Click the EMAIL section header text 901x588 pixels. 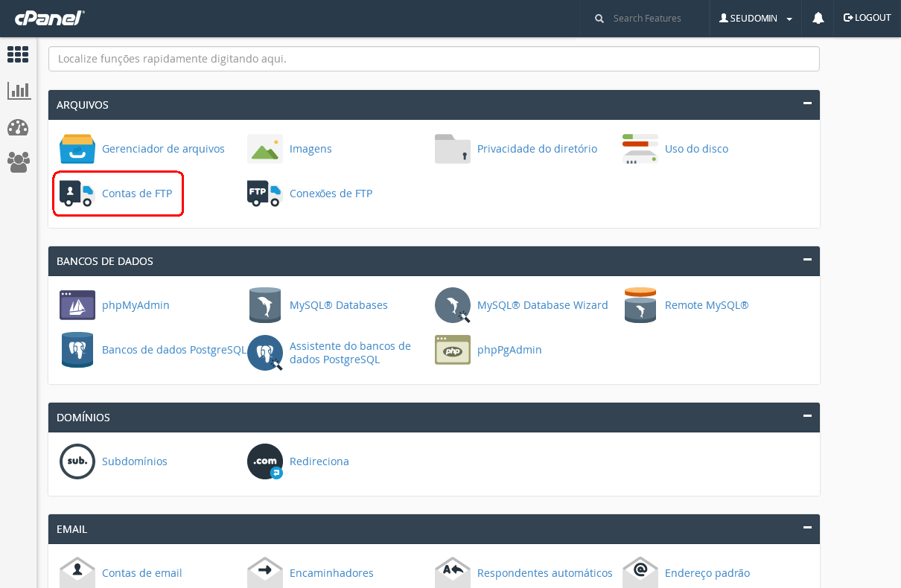(72, 529)
